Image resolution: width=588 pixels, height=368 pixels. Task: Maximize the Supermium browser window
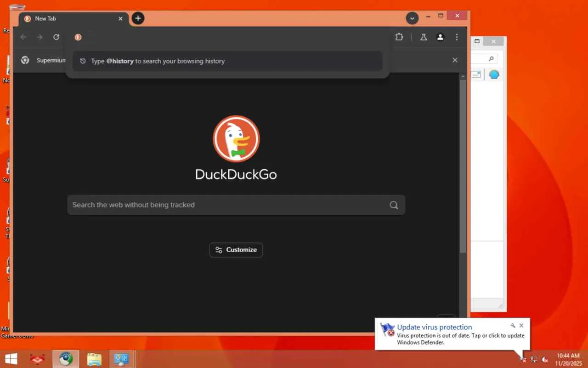[x=441, y=16]
